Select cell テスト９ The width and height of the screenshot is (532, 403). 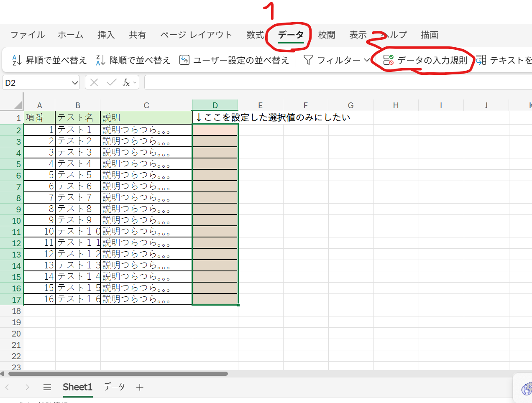click(x=78, y=220)
